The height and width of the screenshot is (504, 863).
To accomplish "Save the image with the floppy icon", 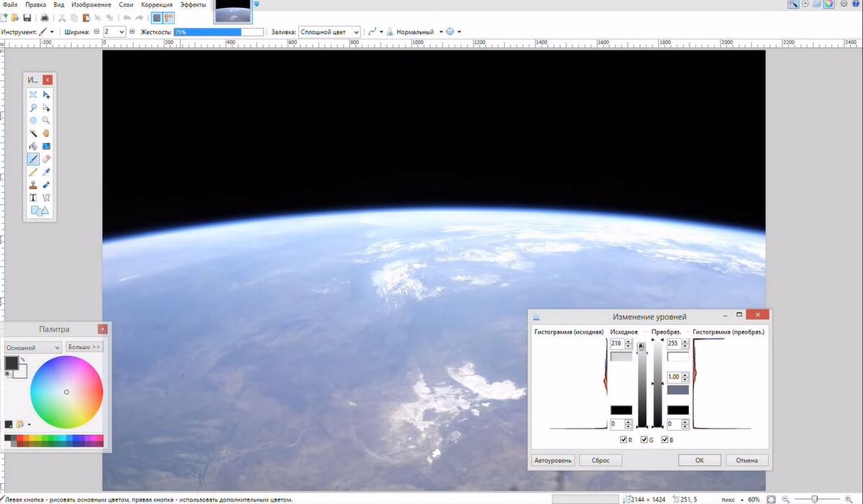I will [27, 17].
